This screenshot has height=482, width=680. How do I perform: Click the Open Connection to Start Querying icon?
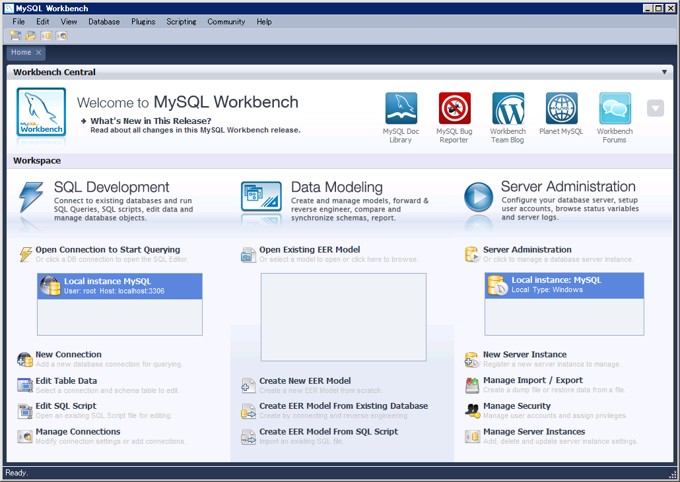(26, 254)
